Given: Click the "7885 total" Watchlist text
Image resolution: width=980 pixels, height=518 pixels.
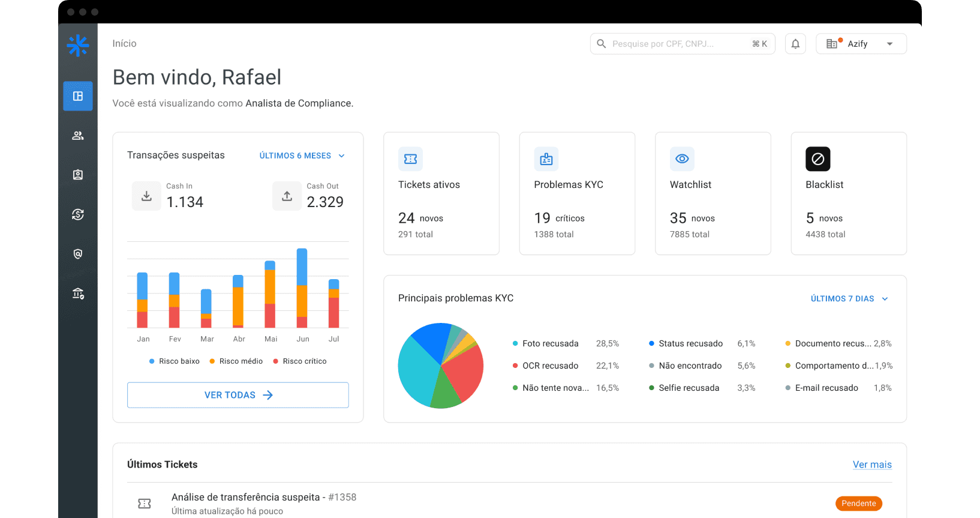Looking at the screenshot, I should [x=690, y=234].
